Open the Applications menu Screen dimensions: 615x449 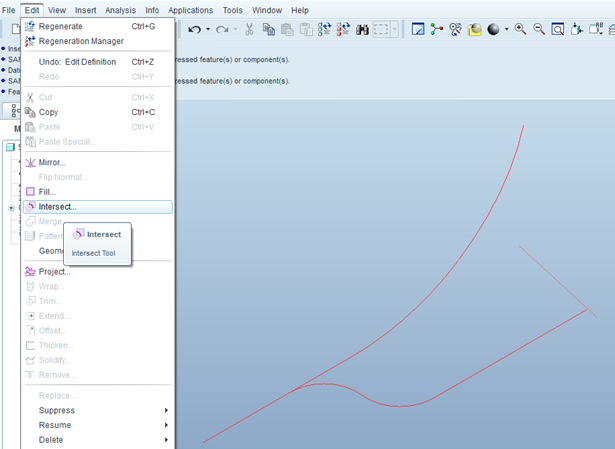[x=191, y=10]
